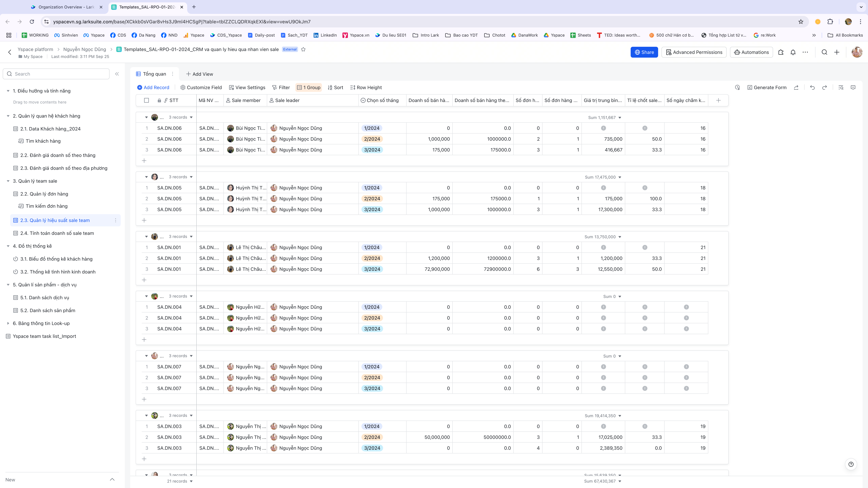
Task: Collapse section 2. Quản lý quan hệ khách hàng
Action: point(8,116)
